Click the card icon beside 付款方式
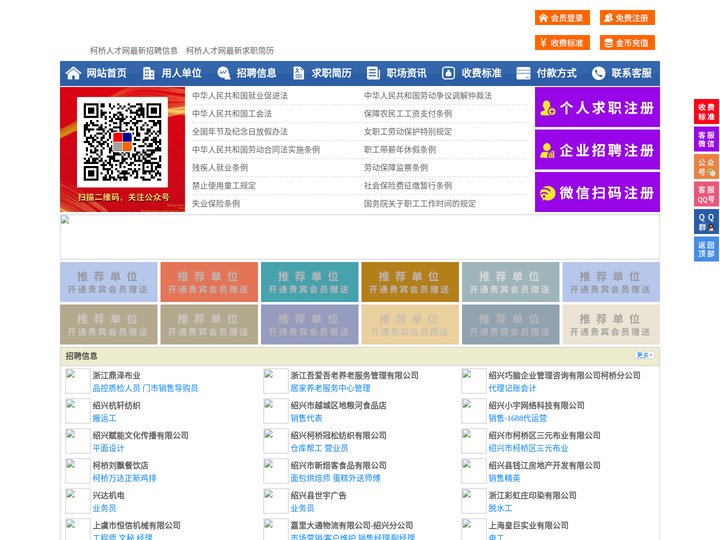The image size is (720, 540). point(523,73)
